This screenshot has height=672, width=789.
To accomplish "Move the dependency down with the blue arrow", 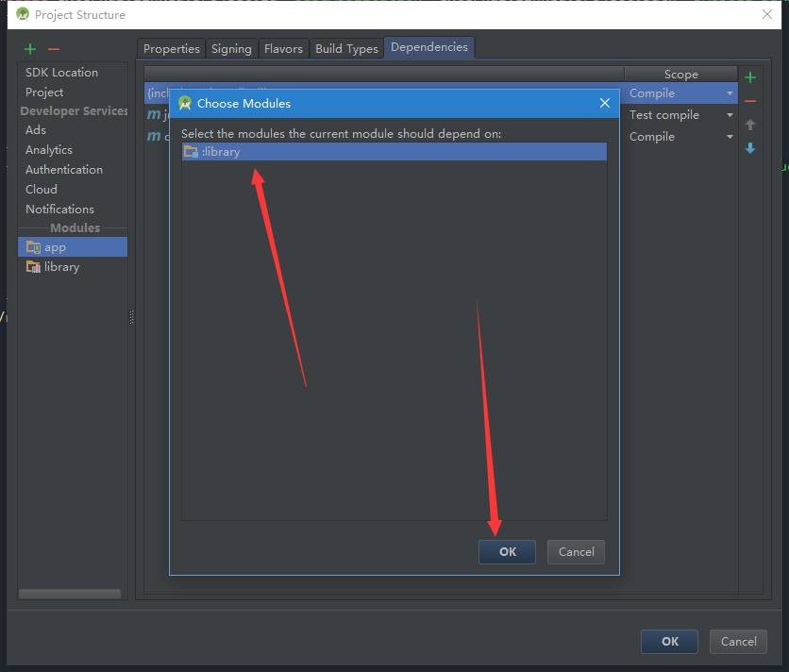I will click(750, 148).
